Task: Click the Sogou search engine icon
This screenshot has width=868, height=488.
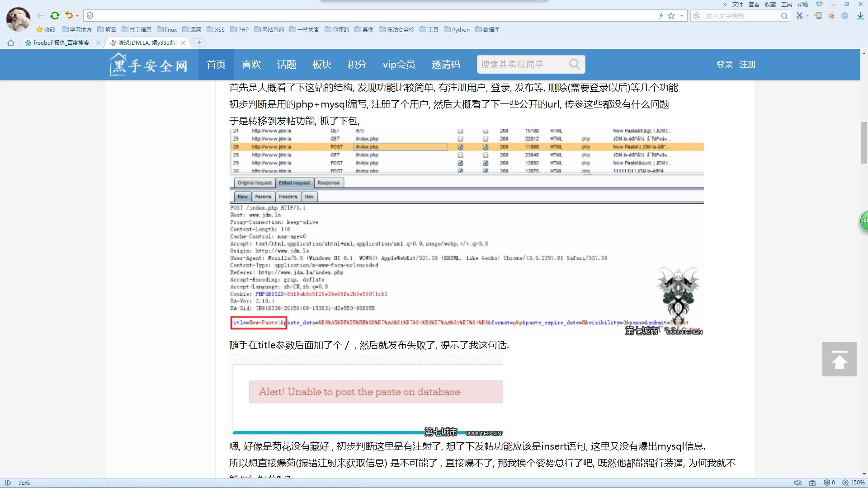Action: (697, 16)
